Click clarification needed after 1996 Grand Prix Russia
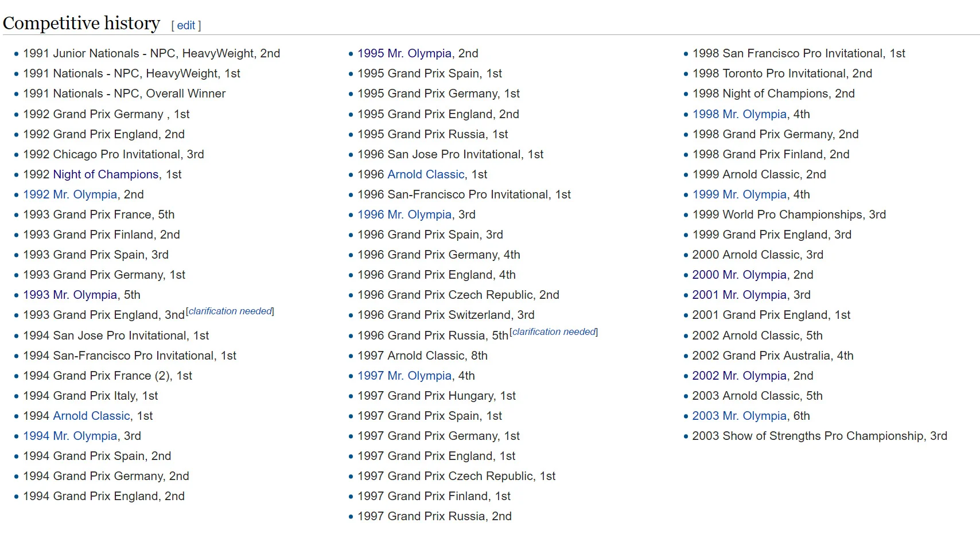980x546 pixels. click(554, 332)
